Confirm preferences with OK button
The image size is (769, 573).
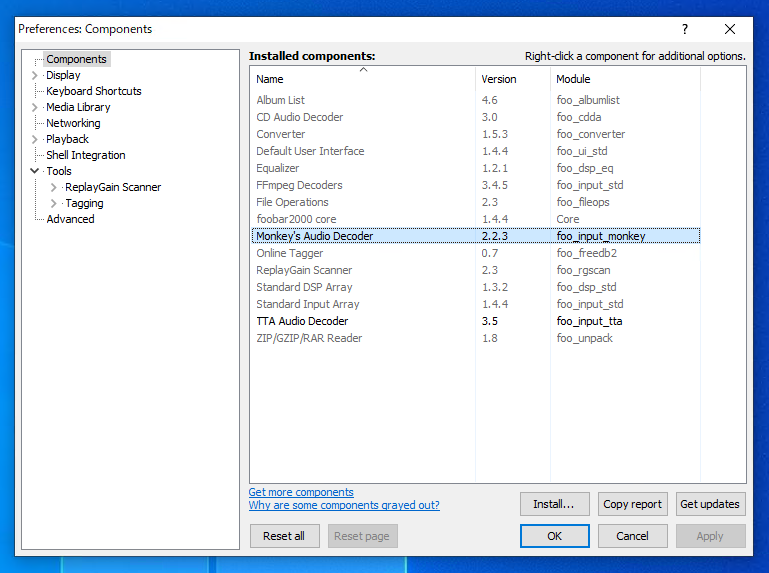click(555, 536)
